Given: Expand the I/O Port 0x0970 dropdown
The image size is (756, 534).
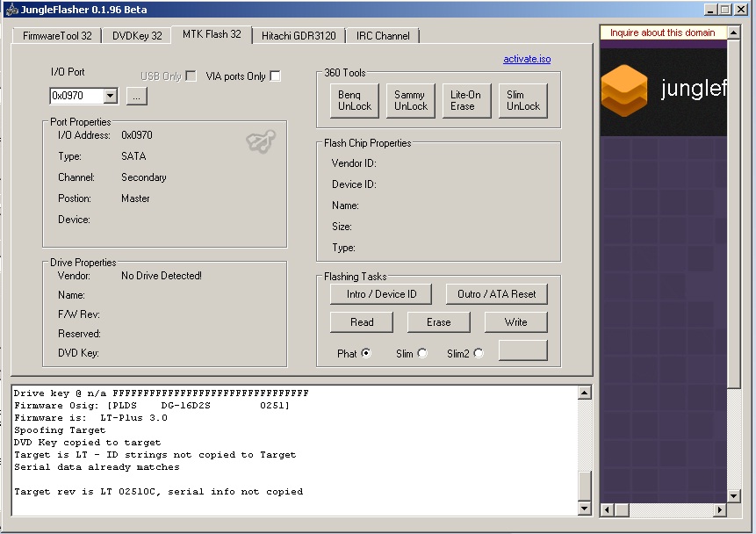Looking at the screenshot, I should click(x=110, y=96).
